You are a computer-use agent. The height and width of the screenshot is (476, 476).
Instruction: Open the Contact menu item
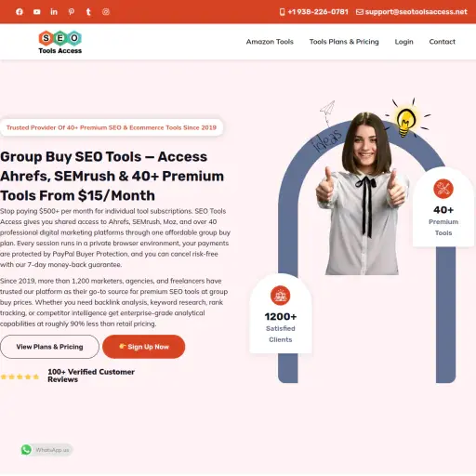[x=443, y=42]
